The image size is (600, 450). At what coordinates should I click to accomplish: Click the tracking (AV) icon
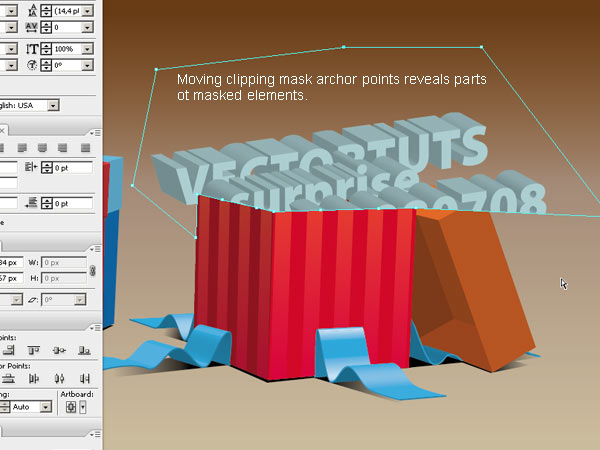pyautogui.click(x=31, y=27)
